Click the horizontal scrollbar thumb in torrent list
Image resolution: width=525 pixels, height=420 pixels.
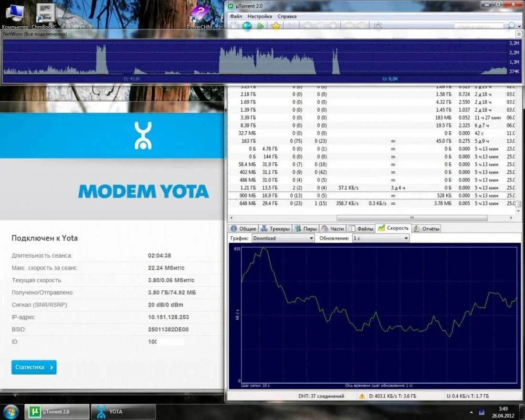pyautogui.click(x=412, y=218)
